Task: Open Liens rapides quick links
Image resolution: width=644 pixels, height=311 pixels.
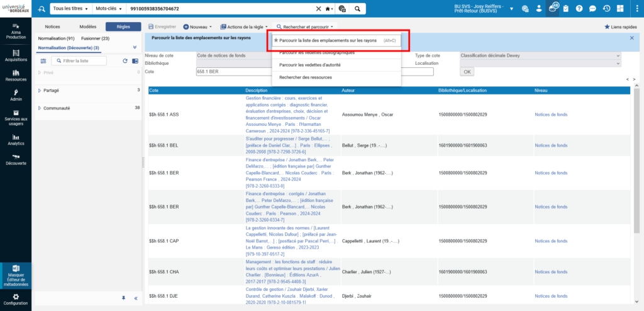Action: [619, 26]
